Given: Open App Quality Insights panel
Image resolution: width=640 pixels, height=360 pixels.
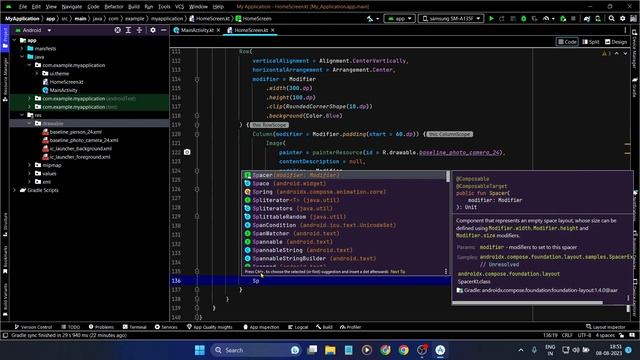Looking at the screenshot, I should pos(210,327).
